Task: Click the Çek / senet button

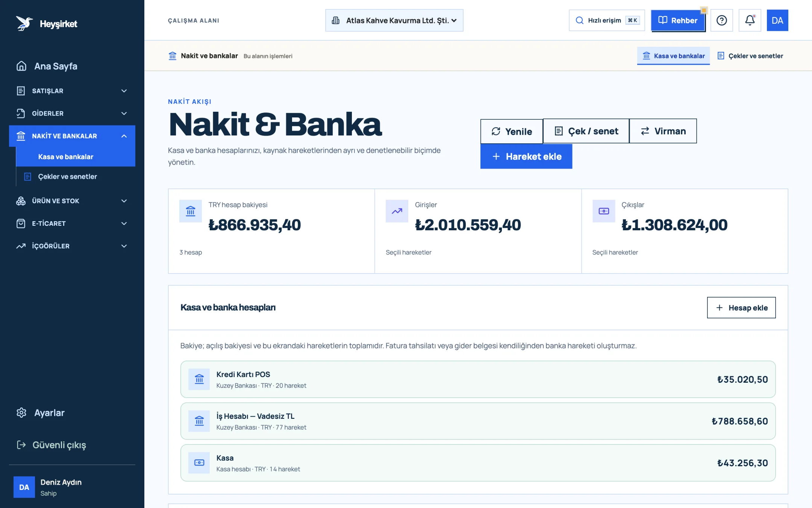Action: pos(586,131)
